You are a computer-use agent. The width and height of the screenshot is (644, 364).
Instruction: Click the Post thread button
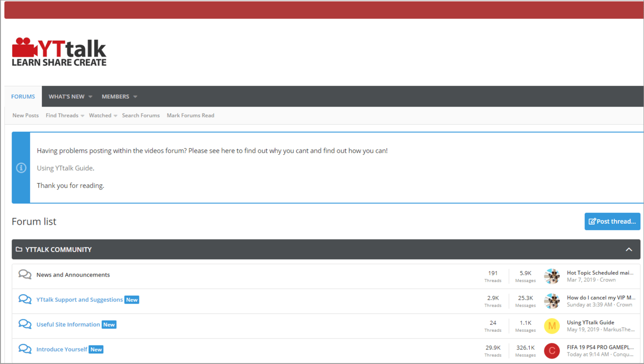612,221
